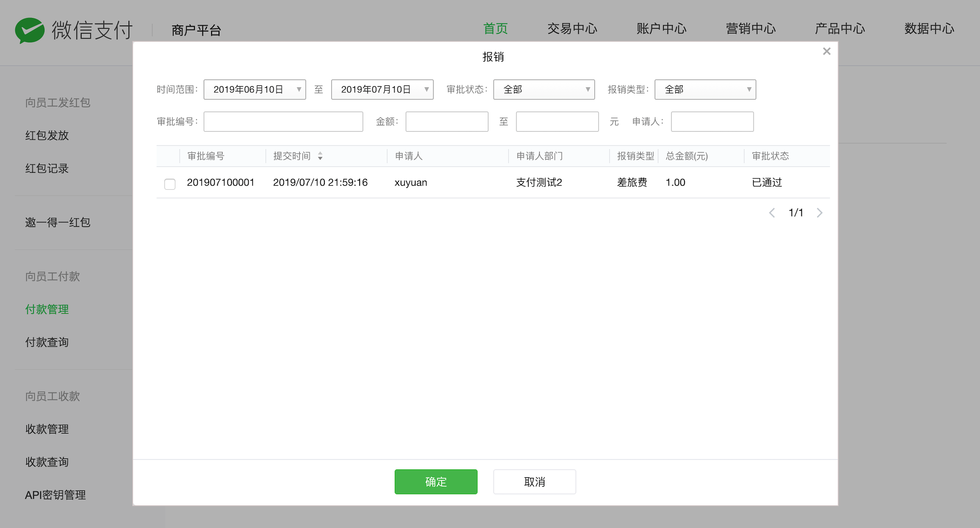This screenshot has height=528, width=980.
Task: Open 付款管理 in the sidebar
Action: (47, 309)
